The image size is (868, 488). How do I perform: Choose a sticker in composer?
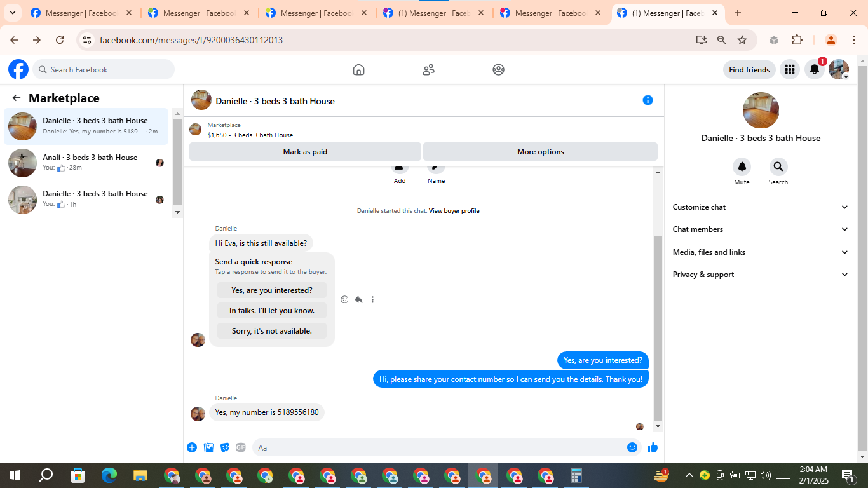point(225,447)
